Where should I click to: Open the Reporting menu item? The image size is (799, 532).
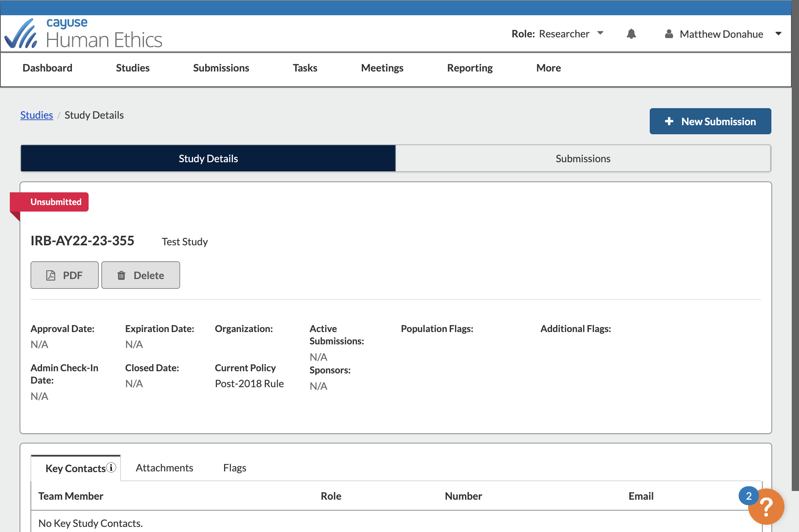[x=470, y=68]
